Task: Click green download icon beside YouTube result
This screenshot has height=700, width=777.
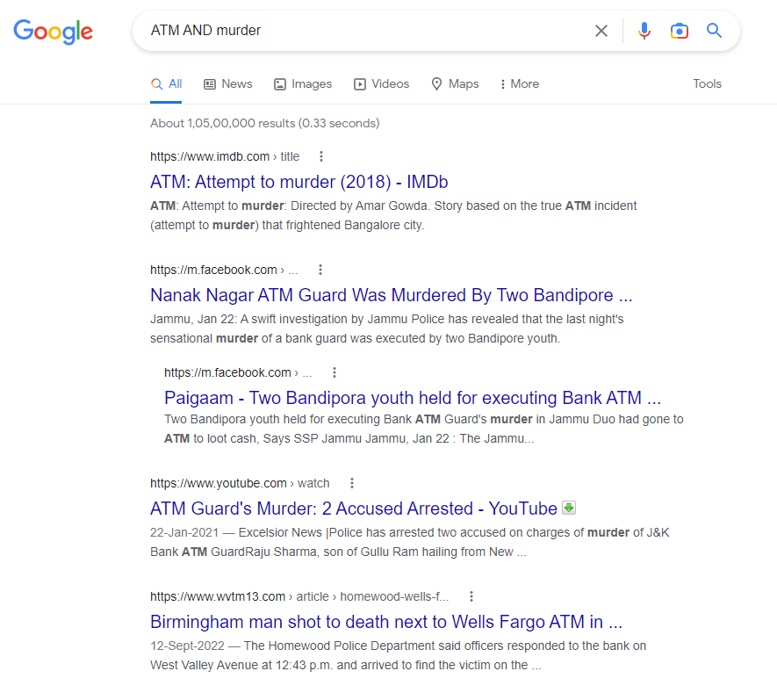Action: coord(569,508)
